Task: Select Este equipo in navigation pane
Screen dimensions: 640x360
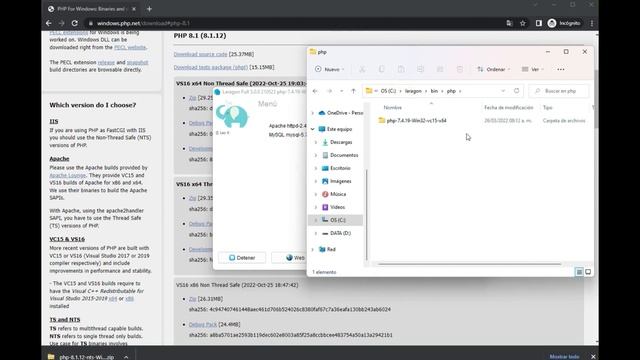Action: pos(335,129)
